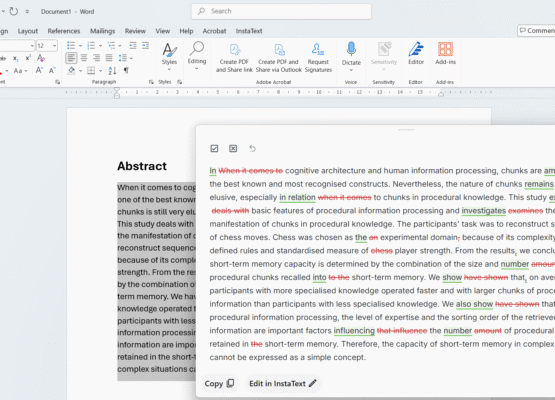Increase paragraph indent

145,46
